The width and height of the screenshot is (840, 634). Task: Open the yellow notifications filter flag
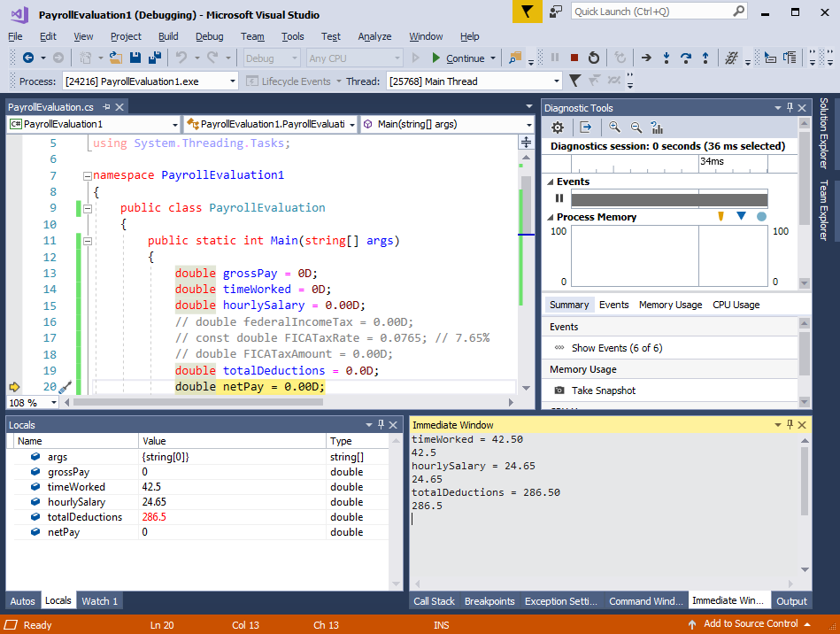pyautogui.click(x=528, y=12)
